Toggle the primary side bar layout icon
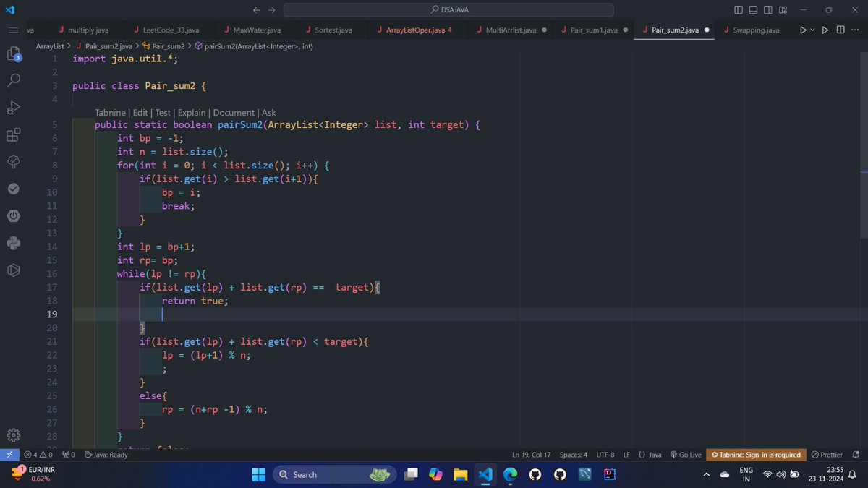The width and height of the screenshot is (868, 488). (739, 10)
